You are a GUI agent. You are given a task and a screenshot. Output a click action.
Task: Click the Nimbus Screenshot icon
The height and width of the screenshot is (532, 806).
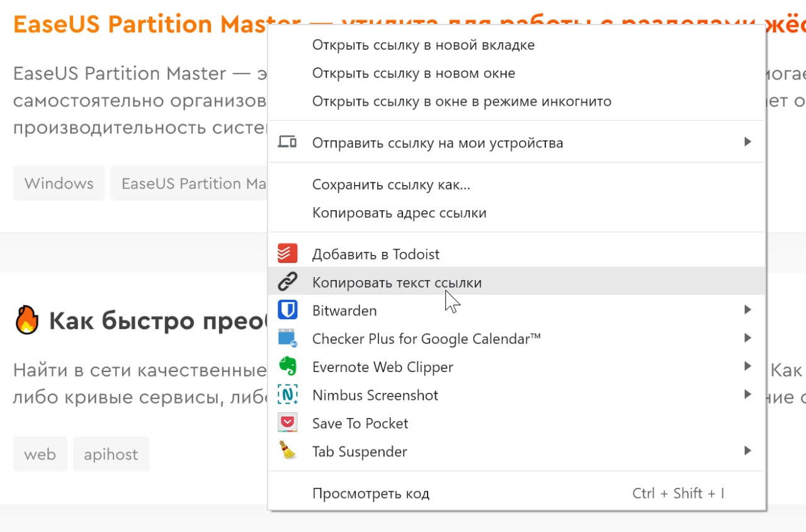[287, 395]
